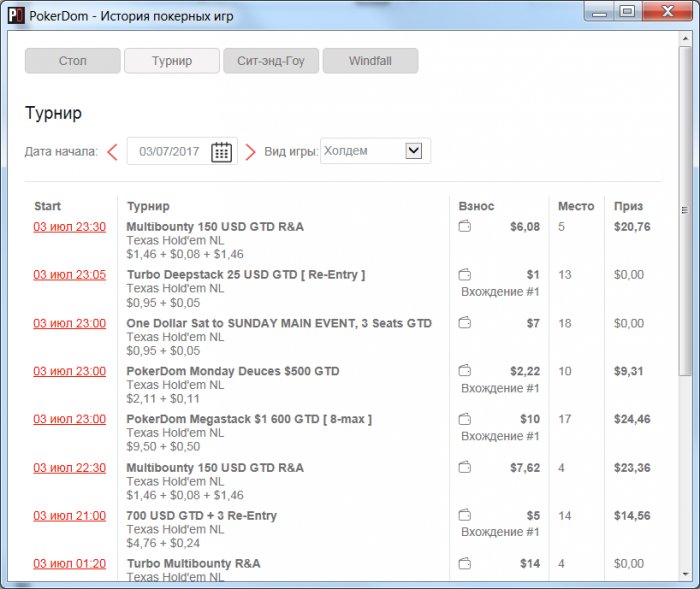Click the scrollbar down arrow
This screenshot has height=589, width=700.
coord(685,574)
